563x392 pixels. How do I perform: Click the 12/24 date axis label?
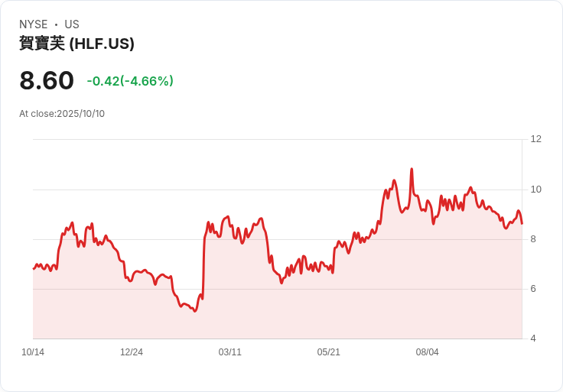132,352
